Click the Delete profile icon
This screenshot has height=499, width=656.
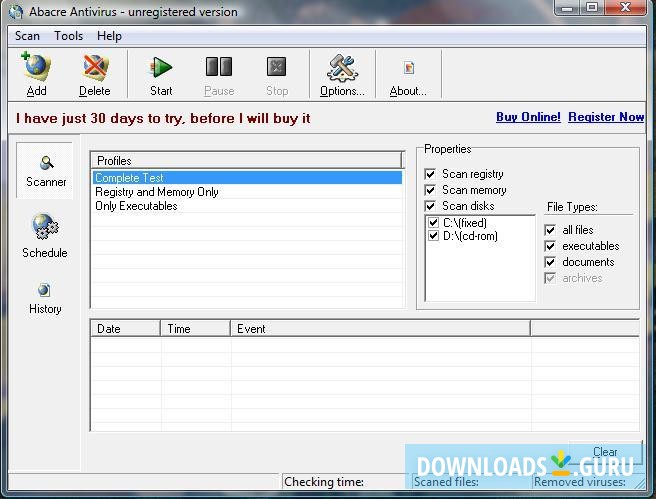click(x=95, y=67)
